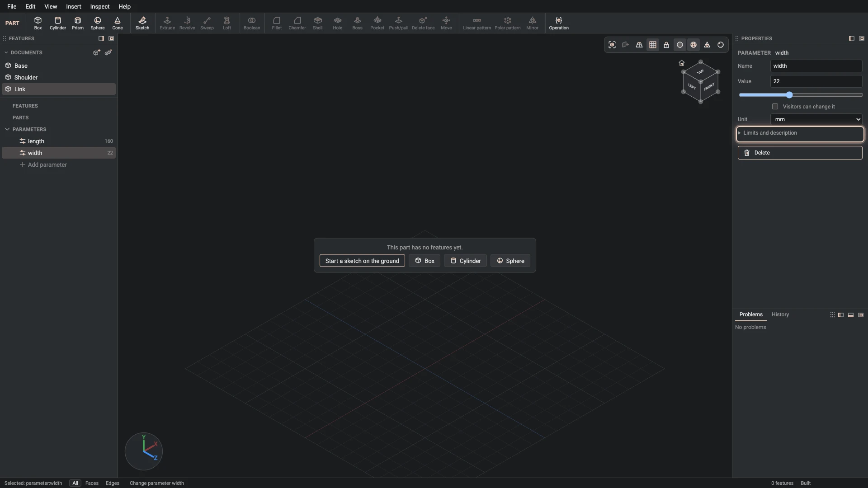Viewport: 868px width, 488px height.
Task: Click the home view icon near cube
Action: 682,63
